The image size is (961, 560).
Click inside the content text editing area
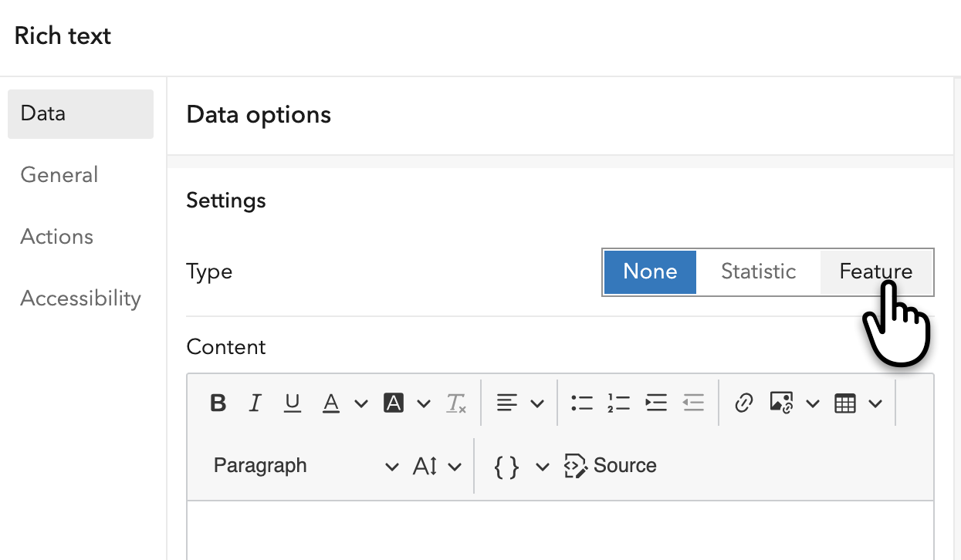(560, 531)
